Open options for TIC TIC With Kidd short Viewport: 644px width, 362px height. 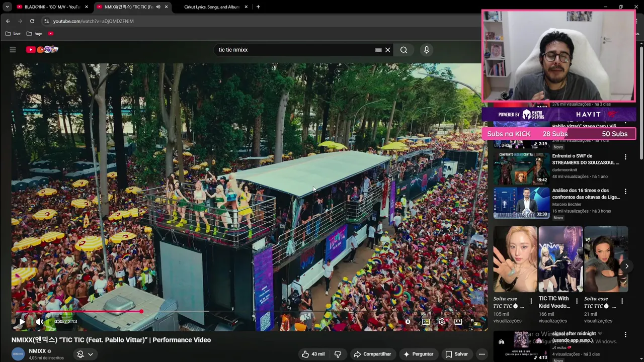(x=577, y=301)
